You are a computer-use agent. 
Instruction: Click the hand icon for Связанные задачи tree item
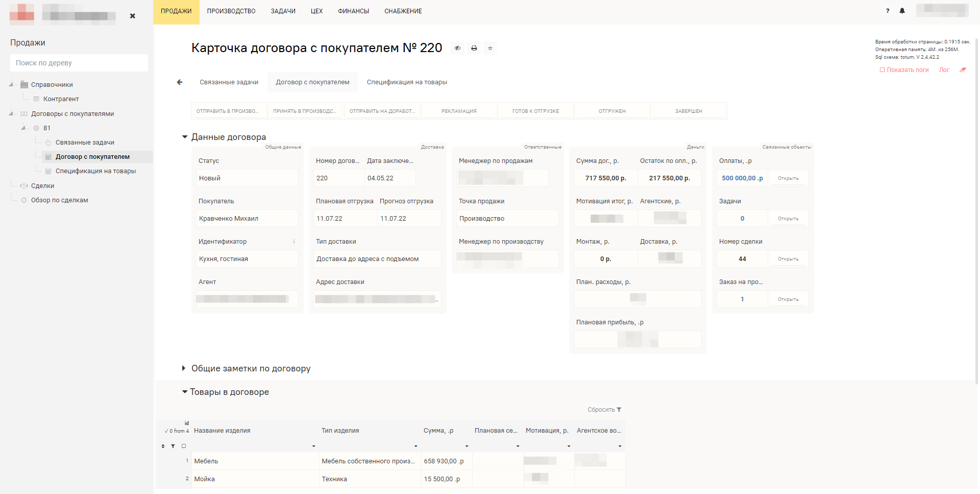(48, 143)
